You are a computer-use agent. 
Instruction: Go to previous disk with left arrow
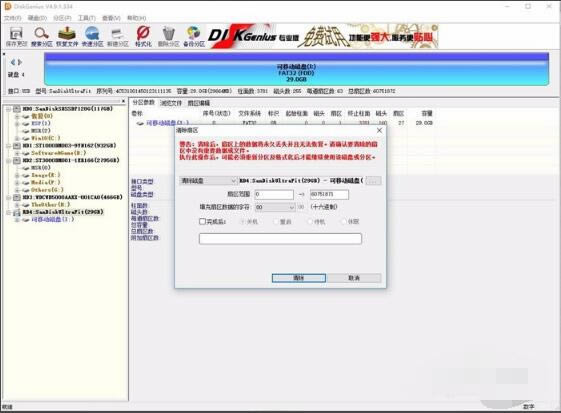[13, 62]
